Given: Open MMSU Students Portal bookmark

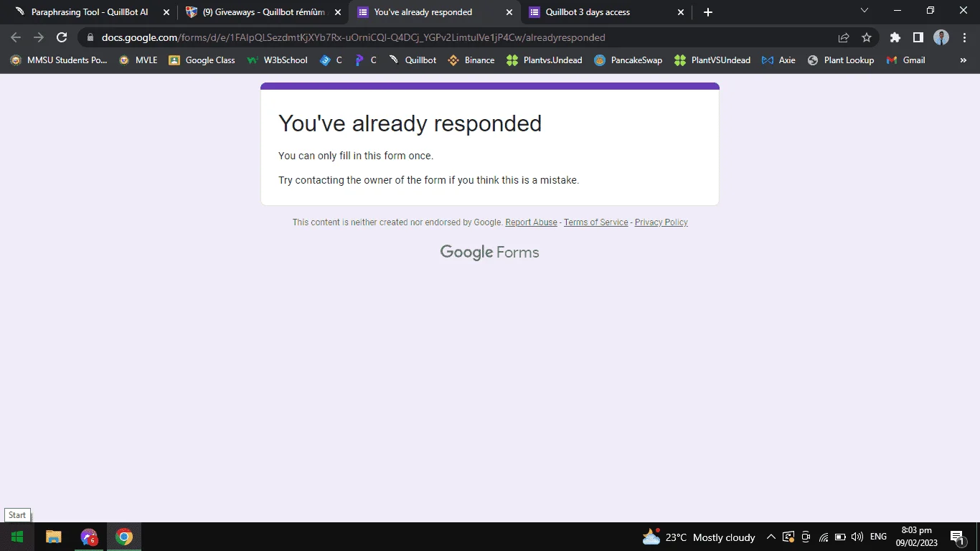Looking at the screenshot, I should (59, 60).
